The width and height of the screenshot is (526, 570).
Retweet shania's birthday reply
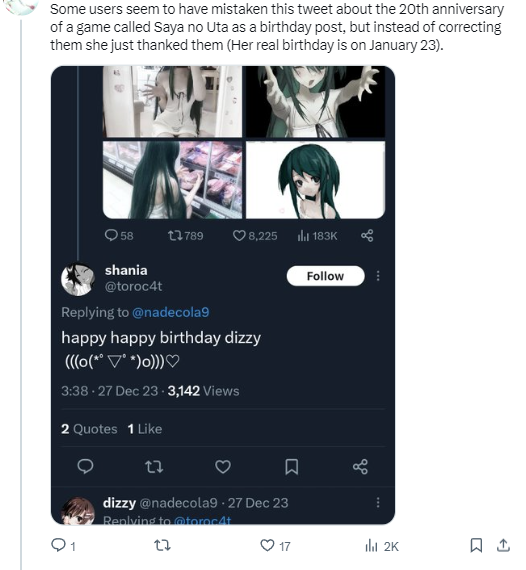[154, 466]
